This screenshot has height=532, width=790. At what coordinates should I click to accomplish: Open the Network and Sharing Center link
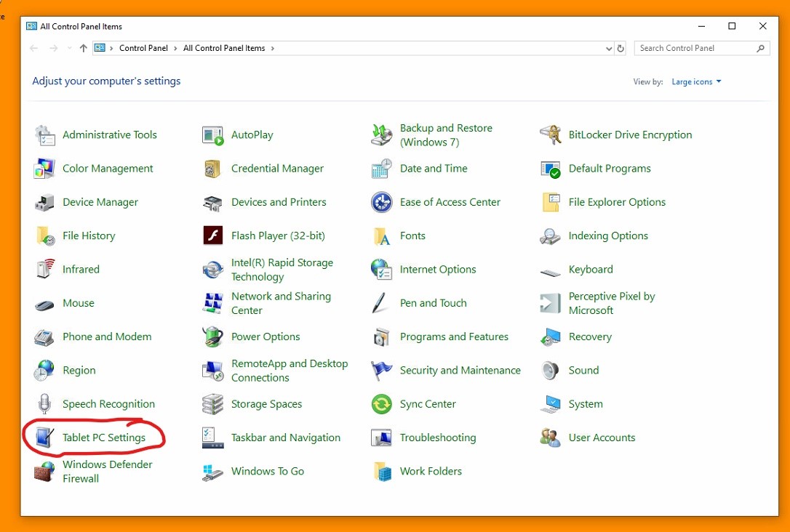pyautogui.click(x=281, y=303)
